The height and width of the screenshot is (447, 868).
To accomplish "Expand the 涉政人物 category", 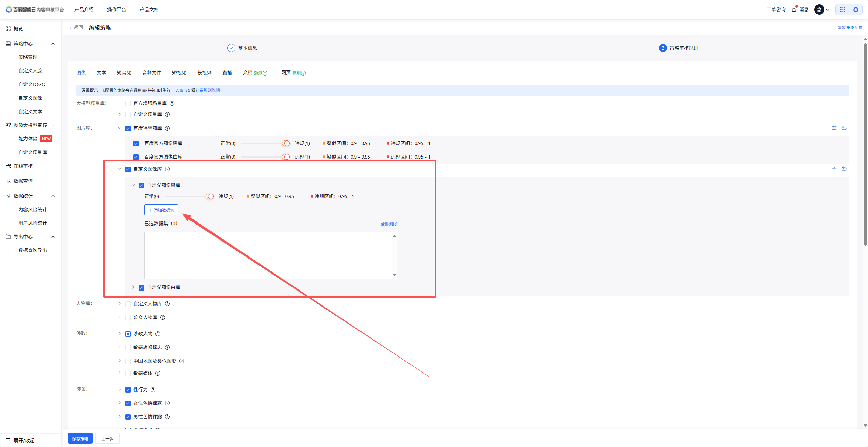I will click(x=120, y=334).
